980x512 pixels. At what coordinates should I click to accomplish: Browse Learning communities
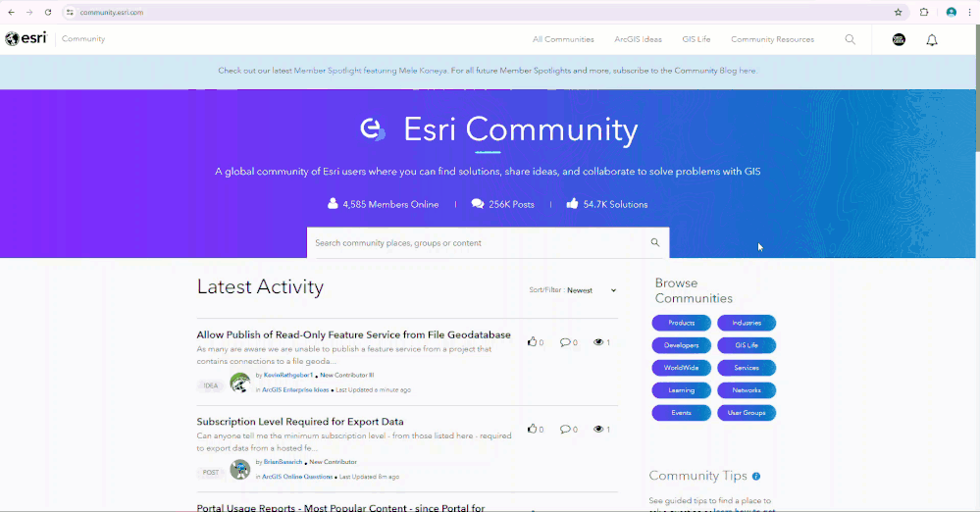681,390
